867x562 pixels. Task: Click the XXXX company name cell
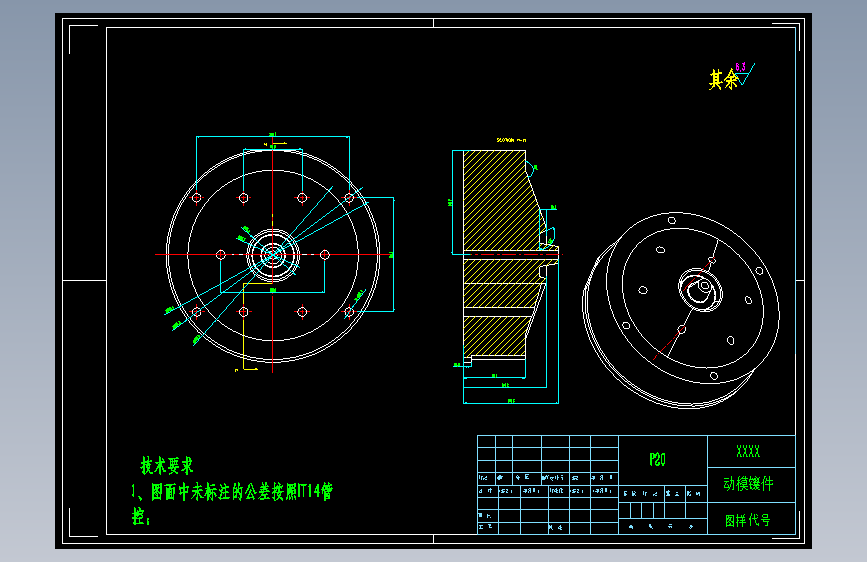coord(751,451)
